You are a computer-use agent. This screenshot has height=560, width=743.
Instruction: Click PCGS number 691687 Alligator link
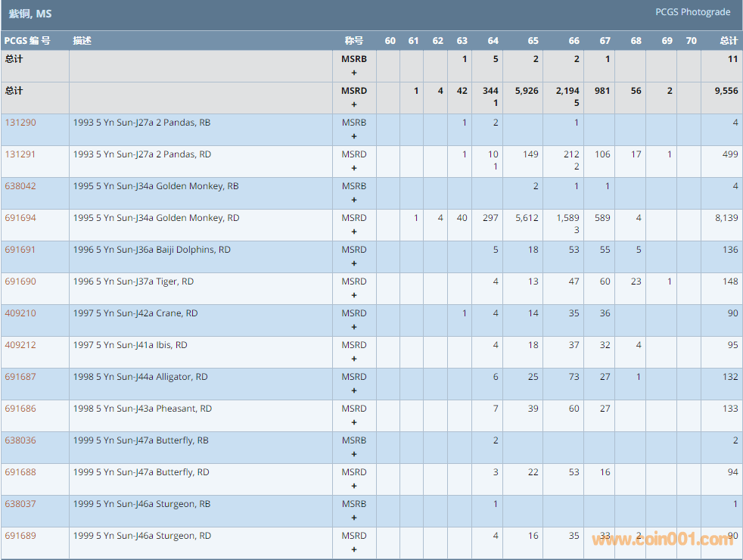20,377
